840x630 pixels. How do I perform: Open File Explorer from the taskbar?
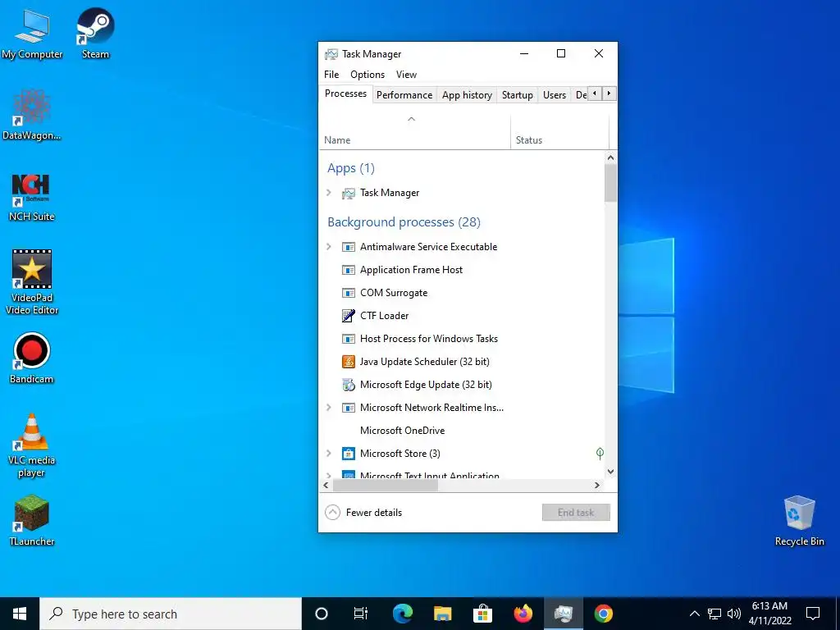click(442, 614)
